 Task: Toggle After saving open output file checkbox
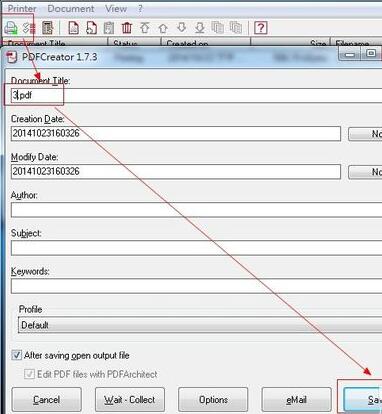click(x=16, y=355)
